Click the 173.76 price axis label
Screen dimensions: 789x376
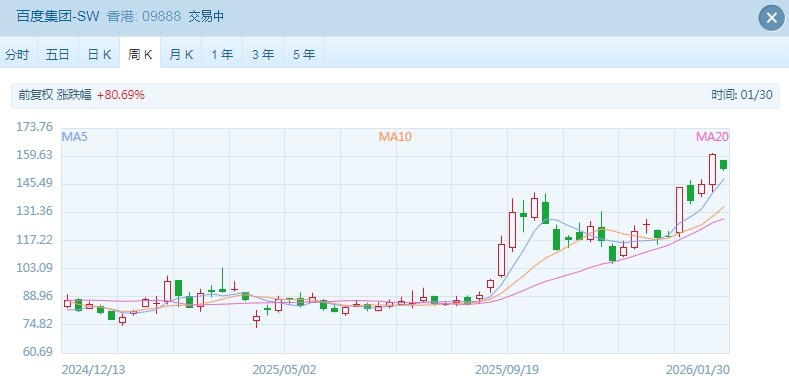[x=35, y=127]
